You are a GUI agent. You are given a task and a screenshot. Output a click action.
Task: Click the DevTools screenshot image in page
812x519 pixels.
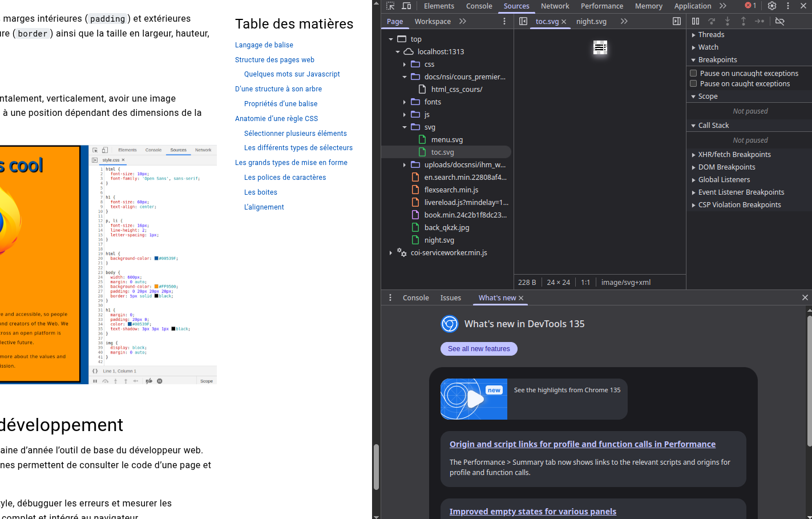tap(108, 264)
